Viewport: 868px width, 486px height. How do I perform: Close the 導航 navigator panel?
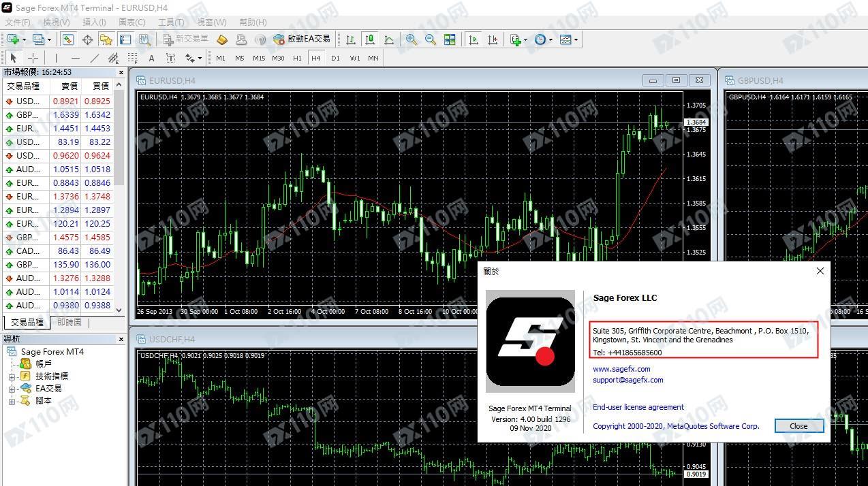[x=121, y=338]
